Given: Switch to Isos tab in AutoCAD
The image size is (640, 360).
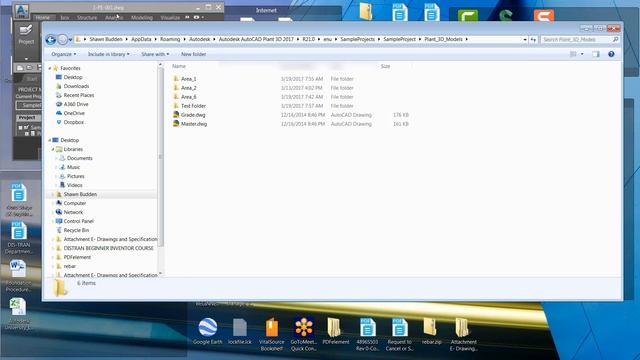Looking at the screenshot, I should pyautogui.click(x=64, y=18).
